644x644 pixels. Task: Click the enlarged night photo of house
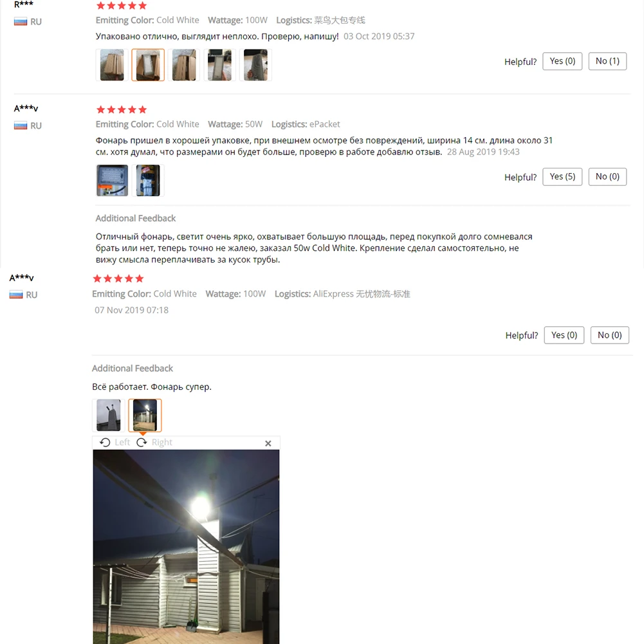[x=186, y=547]
